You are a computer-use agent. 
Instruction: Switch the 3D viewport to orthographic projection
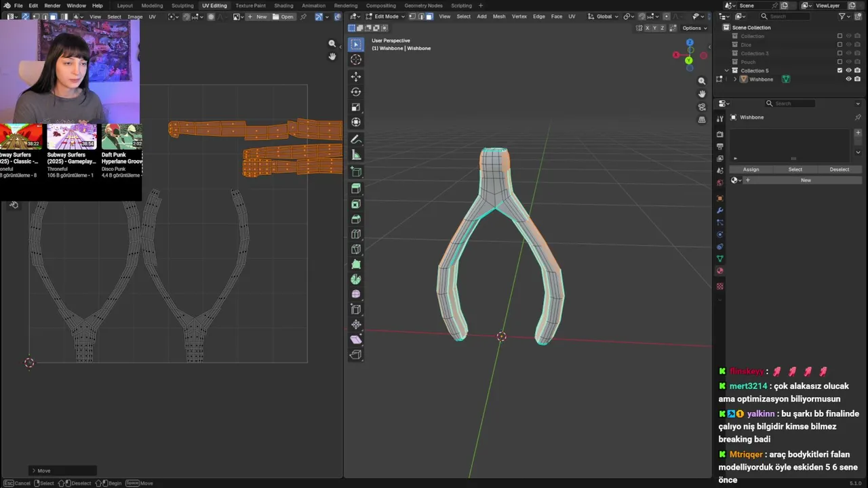702,119
